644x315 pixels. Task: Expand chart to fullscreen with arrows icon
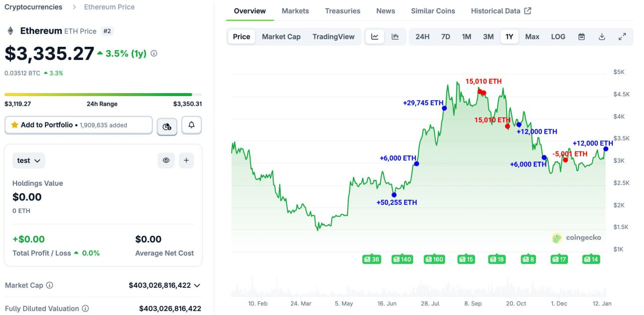pos(622,36)
